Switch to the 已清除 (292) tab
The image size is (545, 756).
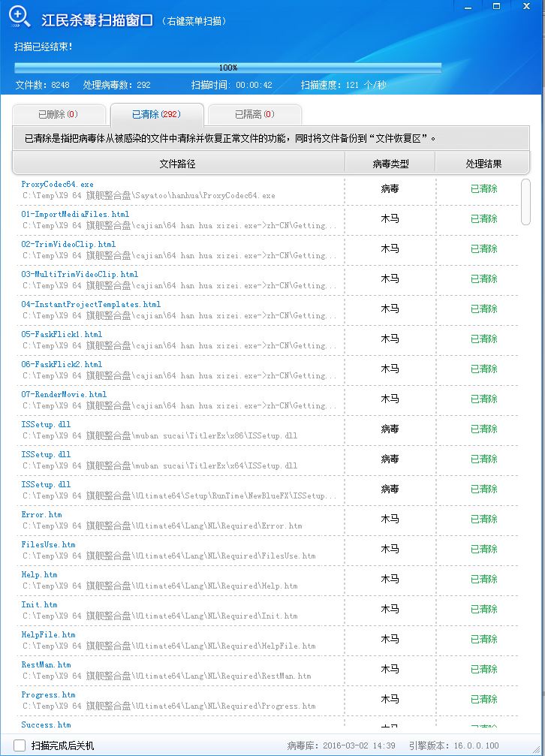[156, 115]
